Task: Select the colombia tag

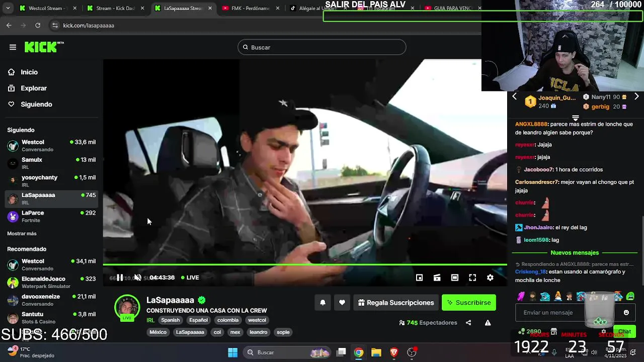Action: click(228, 320)
